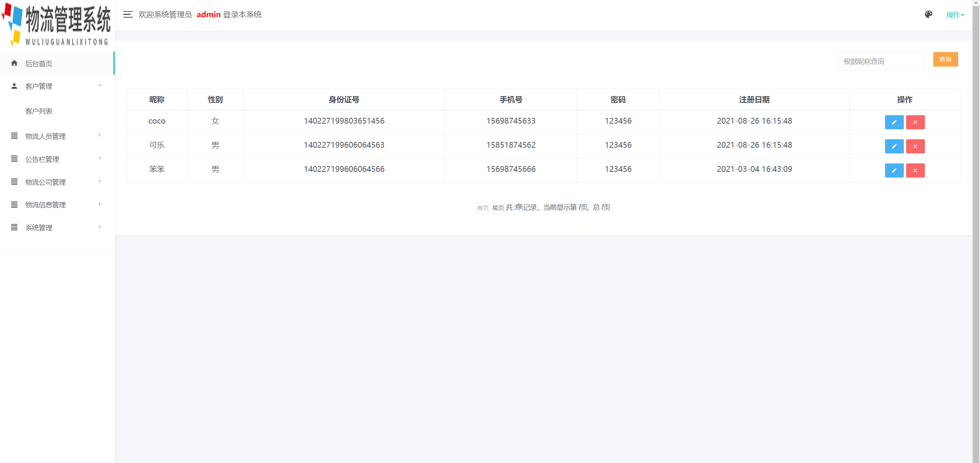This screenshot has width=980, height=463.
Task: Delete the 笨笨 customer row
Action: coord(915,171)
